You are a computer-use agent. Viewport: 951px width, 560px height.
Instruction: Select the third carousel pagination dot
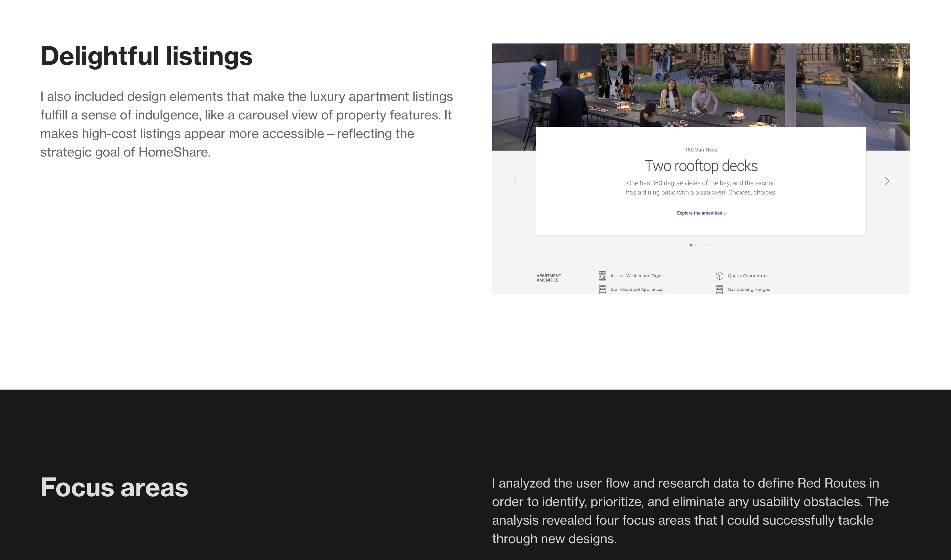(x=701, y=245)
